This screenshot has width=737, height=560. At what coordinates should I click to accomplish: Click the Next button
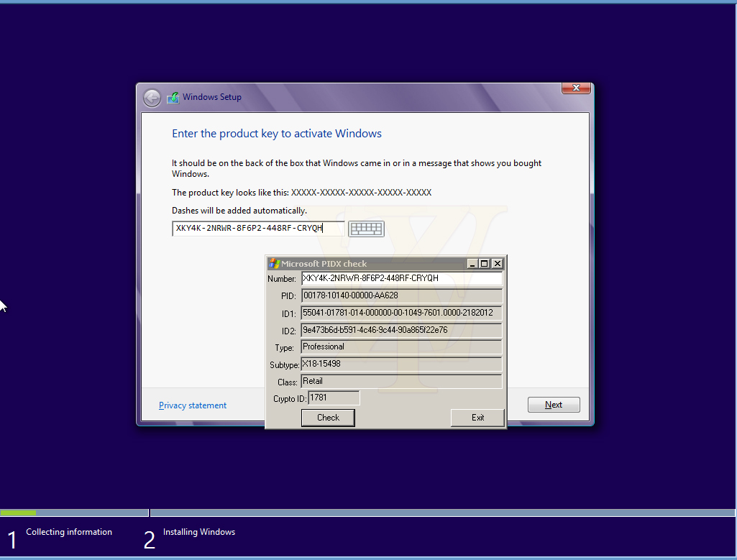(554, 405)
